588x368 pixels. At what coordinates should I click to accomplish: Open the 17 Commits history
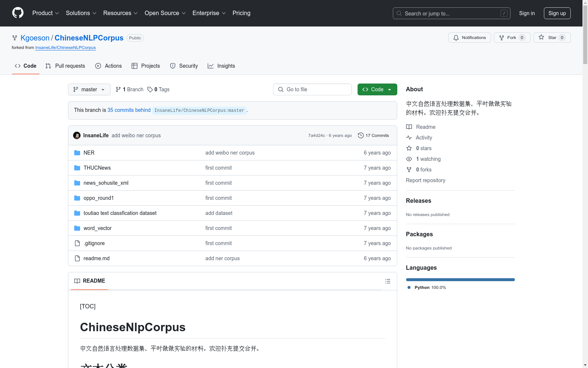(x=373, y=135)
